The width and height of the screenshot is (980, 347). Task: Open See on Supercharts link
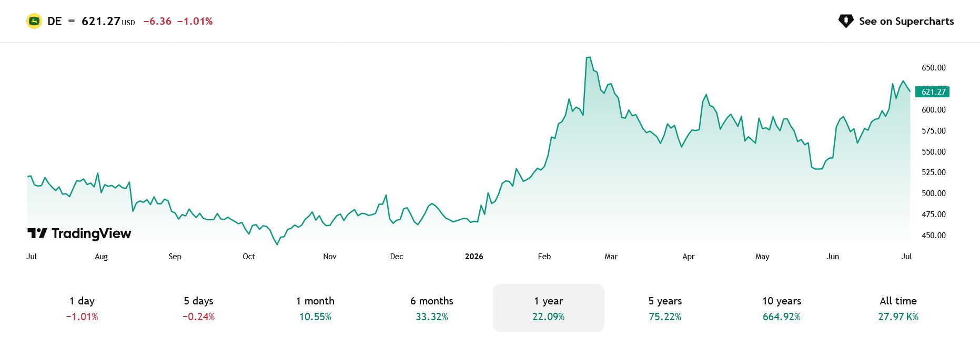pyautogui.click(x=896, y=21)
